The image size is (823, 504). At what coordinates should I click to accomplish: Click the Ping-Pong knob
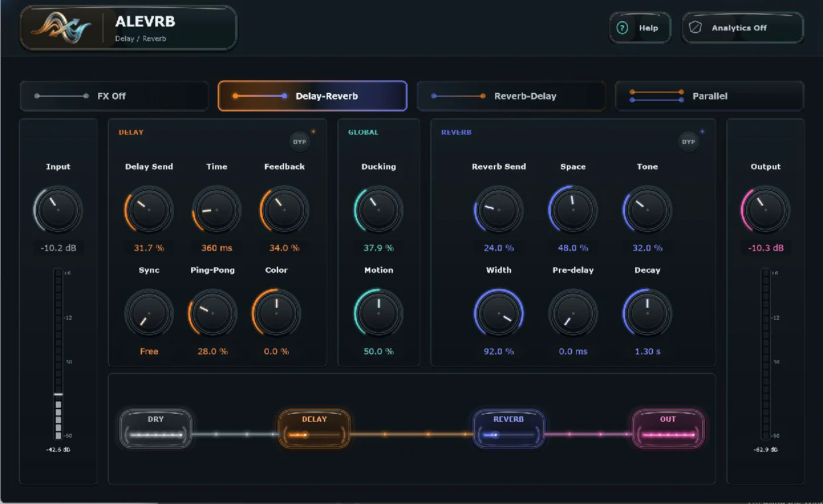point(212,313)
